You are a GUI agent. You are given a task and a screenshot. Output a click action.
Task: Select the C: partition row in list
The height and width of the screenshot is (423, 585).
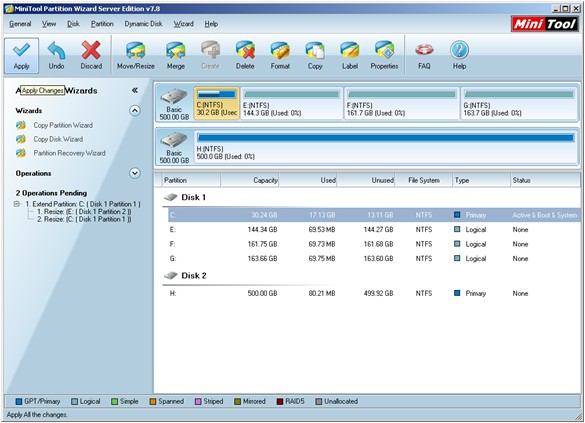tap(375, 215)
